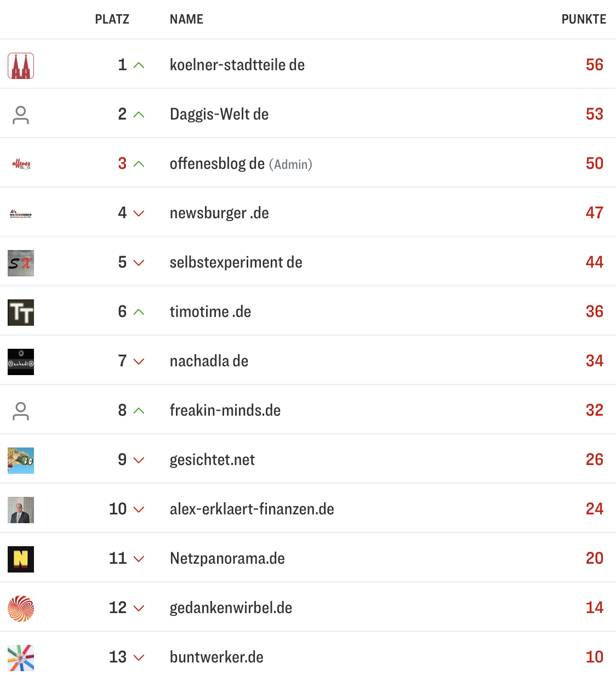Select the PUNKTE column header
Viewport: 616px width, 680px height.
click(583, 19)
